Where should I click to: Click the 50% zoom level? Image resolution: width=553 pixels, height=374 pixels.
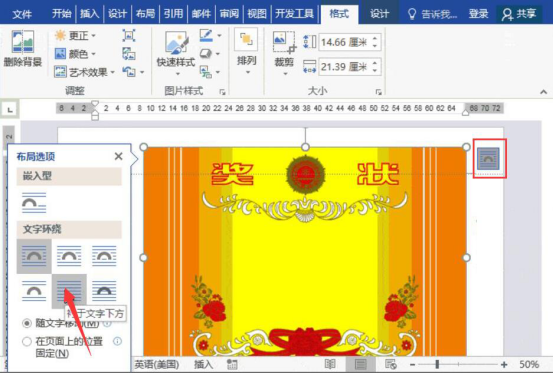[529, 364]
